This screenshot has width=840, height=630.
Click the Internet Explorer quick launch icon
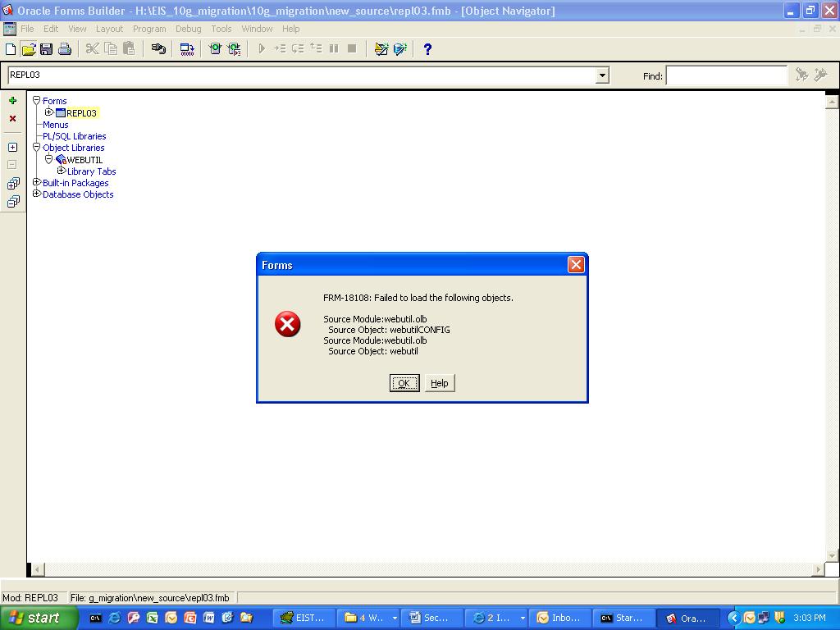(x=114, y=619)
